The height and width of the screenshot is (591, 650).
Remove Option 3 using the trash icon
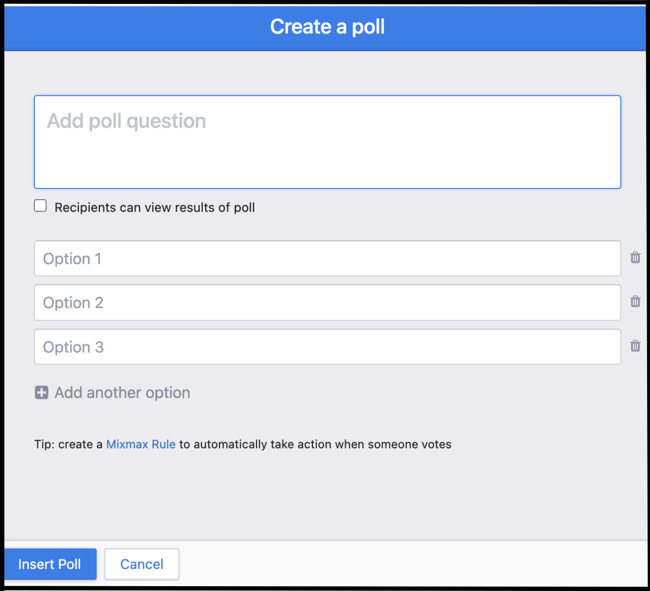tap(635, 346)
